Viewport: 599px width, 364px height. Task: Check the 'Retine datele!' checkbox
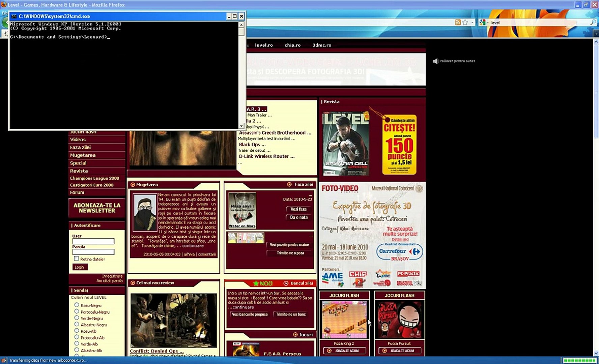76,259
